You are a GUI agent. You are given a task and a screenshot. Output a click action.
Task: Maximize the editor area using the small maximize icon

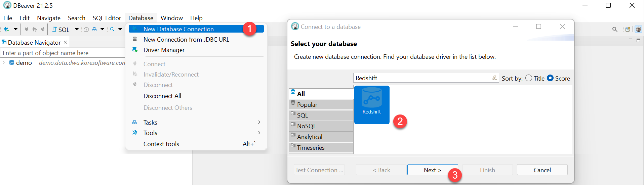coord(638,40)
